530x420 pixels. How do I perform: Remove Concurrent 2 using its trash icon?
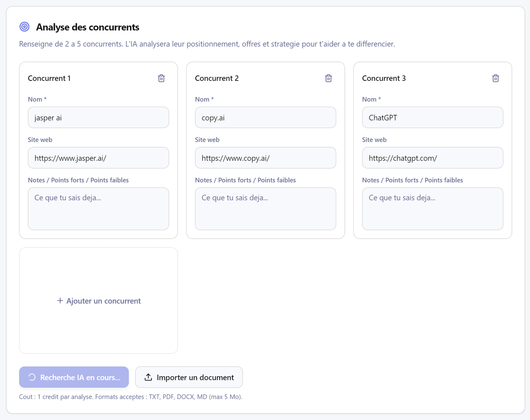click(x=328, y=78)
